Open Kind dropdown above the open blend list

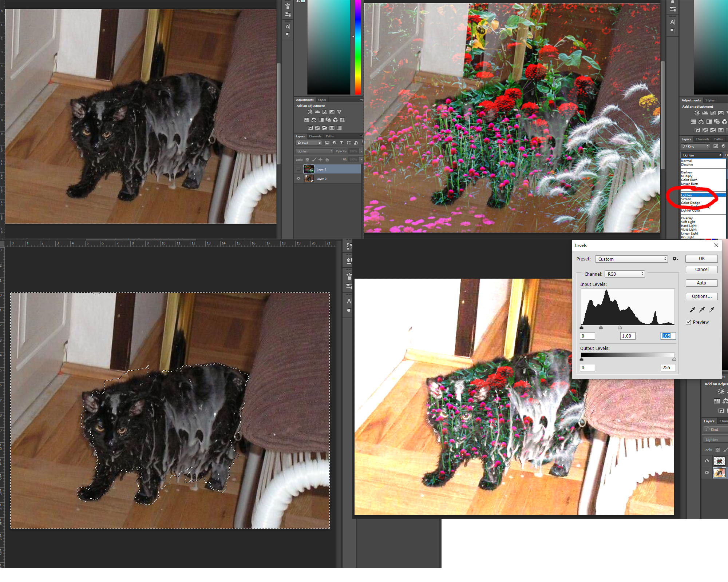click(696, 146)
